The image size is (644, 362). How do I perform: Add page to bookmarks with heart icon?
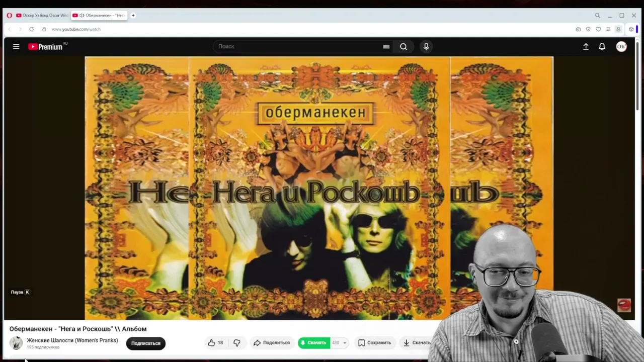coord(598,29)
